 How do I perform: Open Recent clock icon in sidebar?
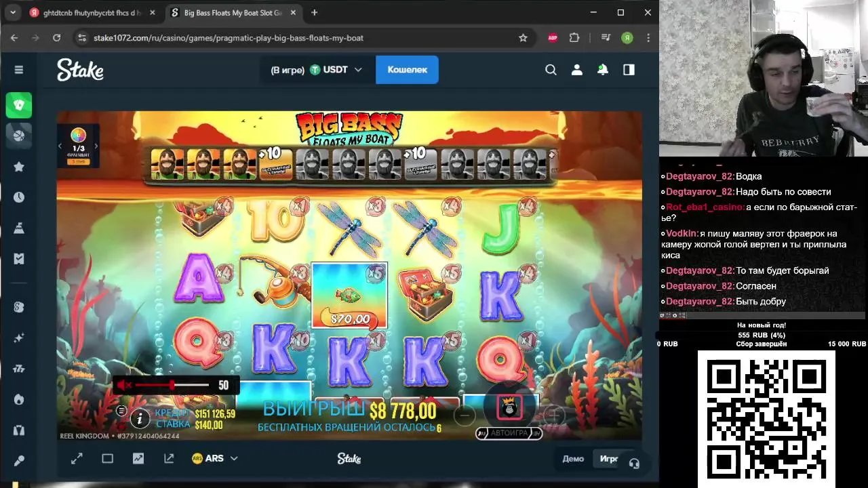(19, 197)
